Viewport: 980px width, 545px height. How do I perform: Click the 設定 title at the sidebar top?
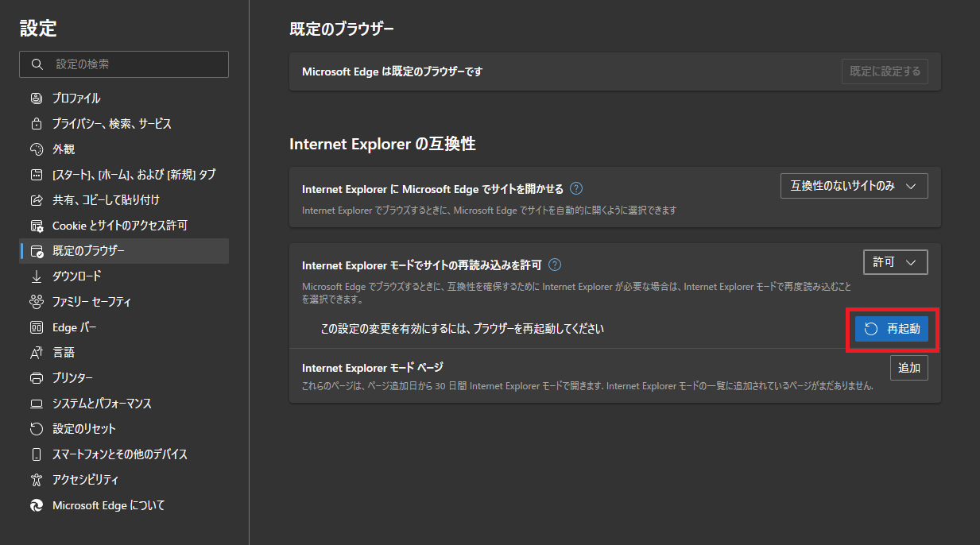pos(38,29)
